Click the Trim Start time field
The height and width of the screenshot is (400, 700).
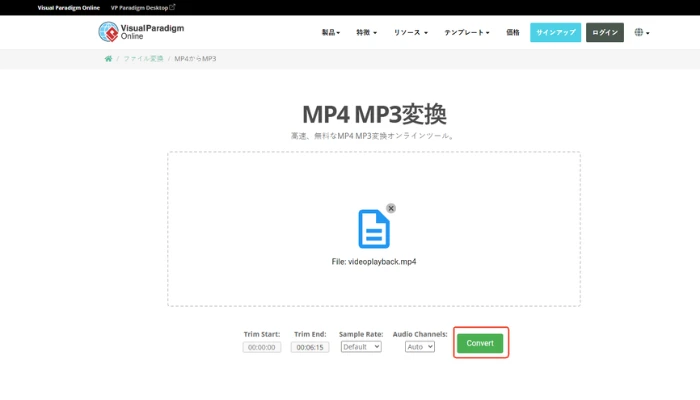(262, 347)
